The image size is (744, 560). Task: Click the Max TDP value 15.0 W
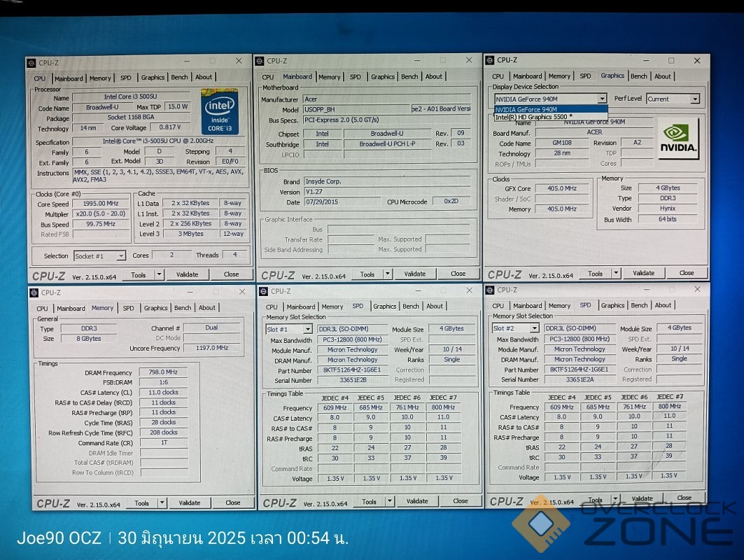tap(178, 106)
